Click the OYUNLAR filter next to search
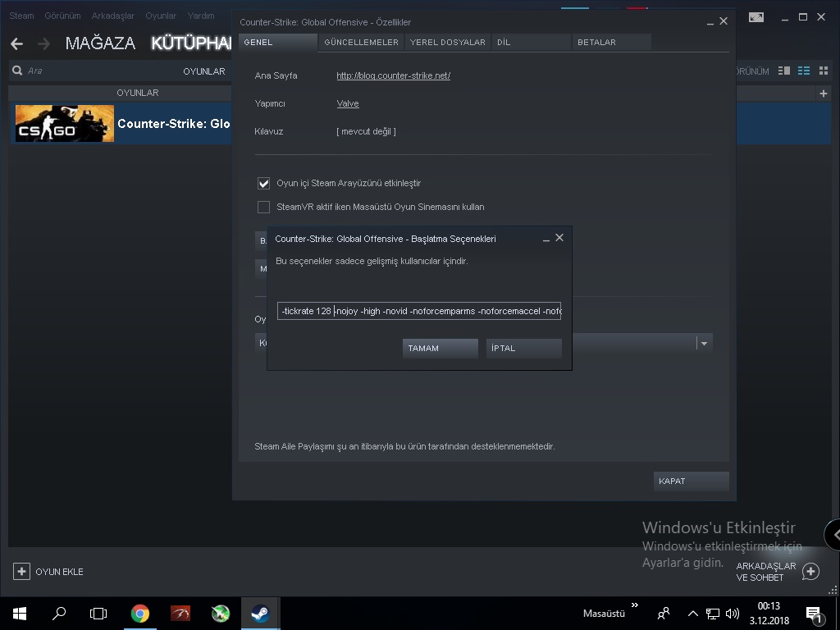The image size is (840, 630). 204,71
